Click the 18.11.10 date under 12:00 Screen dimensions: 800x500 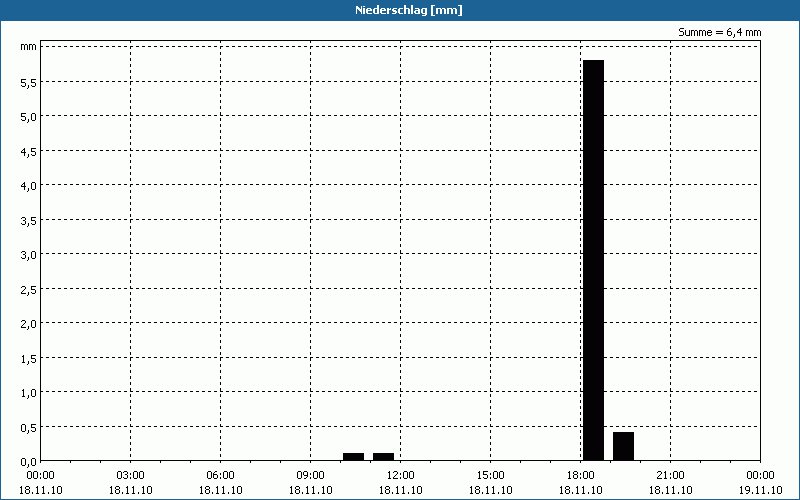pyautogui.click(x=401, y=490)
